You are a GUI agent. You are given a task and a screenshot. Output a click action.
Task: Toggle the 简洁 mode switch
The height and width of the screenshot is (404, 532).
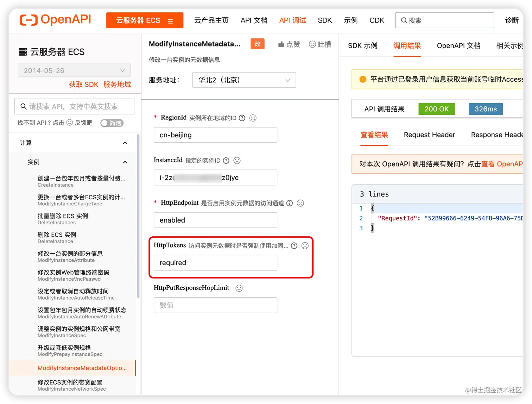point(112,123)
